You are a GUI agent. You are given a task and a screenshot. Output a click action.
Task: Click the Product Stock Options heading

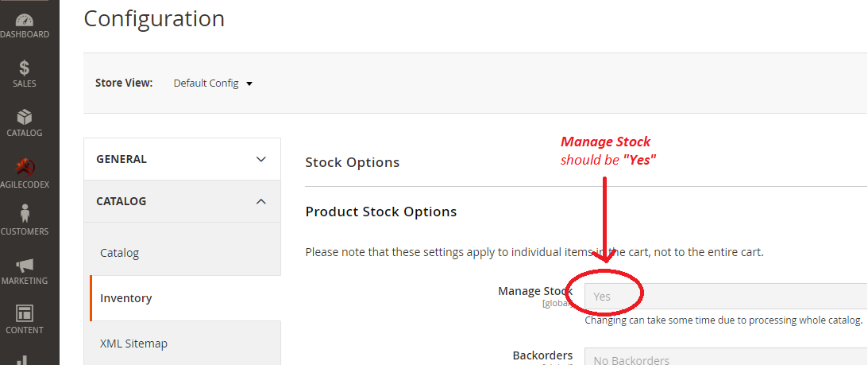tap(381, 212)
